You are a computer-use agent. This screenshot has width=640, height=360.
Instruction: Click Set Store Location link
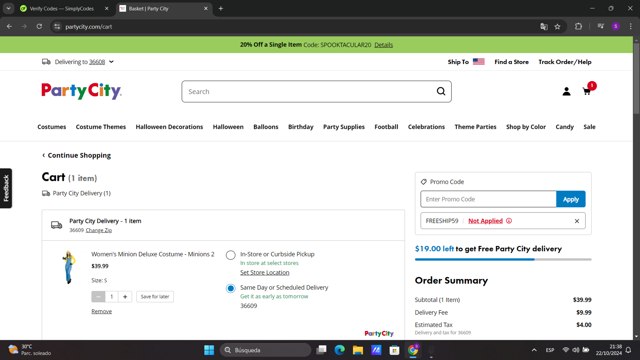point(264,272)
